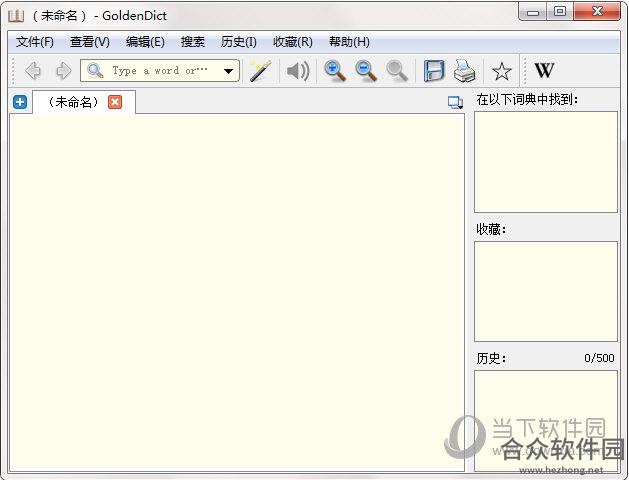Click the 历史 history list pane
The height and width of the screenshot is (480, 629).
point(546,421)
